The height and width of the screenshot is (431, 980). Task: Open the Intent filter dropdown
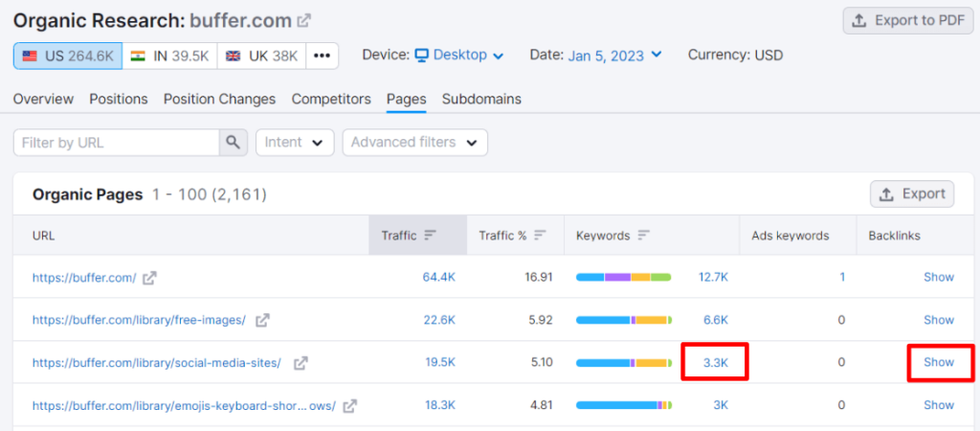pyautogui.click(x=295, y=143)
